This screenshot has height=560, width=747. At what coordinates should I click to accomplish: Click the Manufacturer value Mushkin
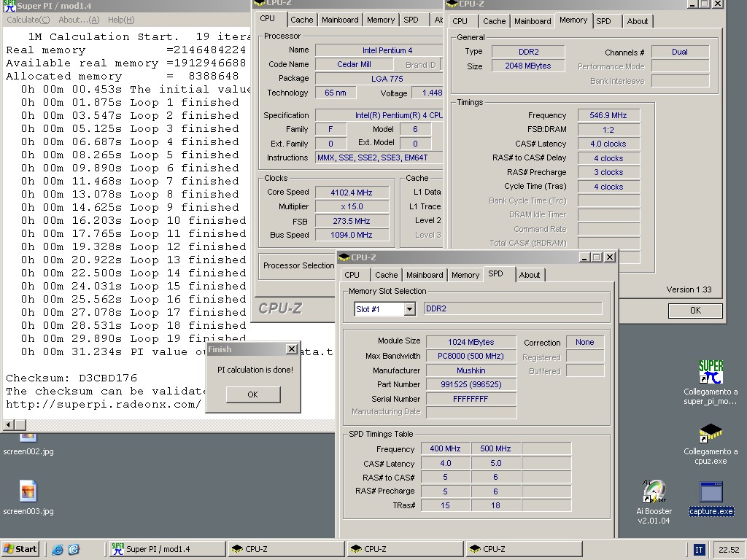471,370
